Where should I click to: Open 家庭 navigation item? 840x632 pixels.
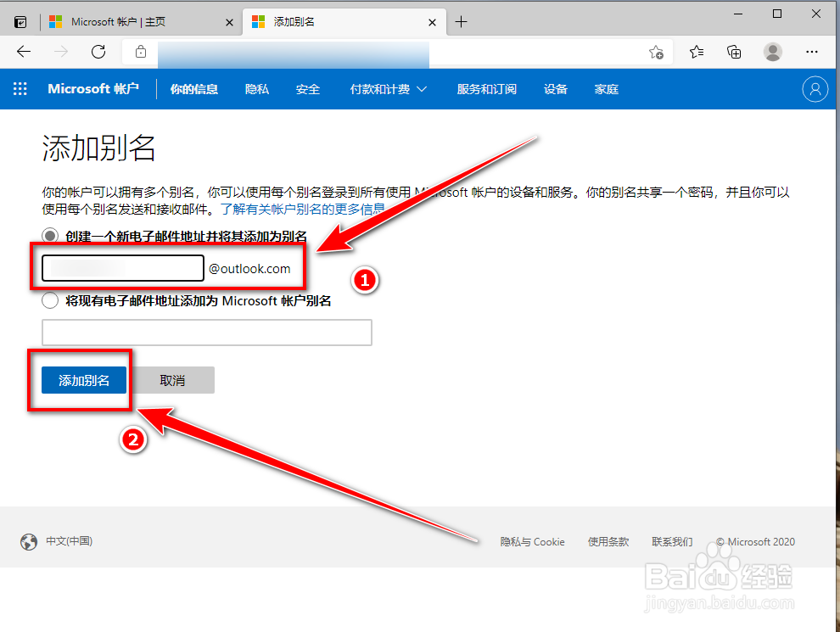(607, 89)
